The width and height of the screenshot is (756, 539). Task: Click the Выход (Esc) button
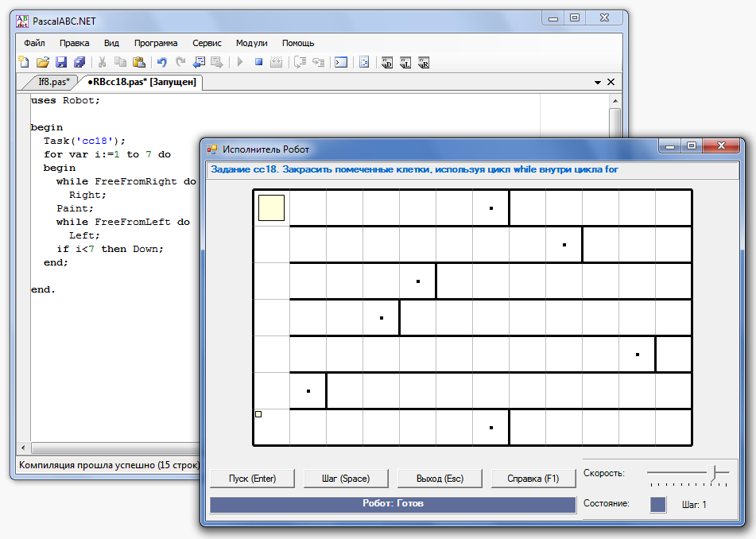coord(440,478)
